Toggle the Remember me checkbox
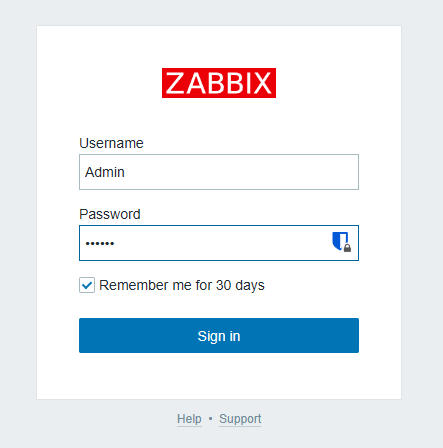Viewport: 443px width, 448px height. pyautogui.click(x=87, y=285)
